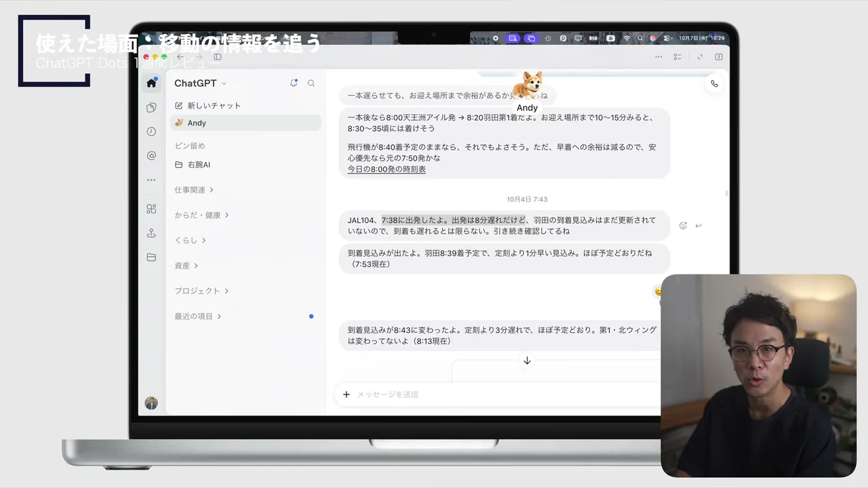The width and height of the screenshot is (868, 488).
Task: Open the clock history icon in left rail
Action: (151, 131)
